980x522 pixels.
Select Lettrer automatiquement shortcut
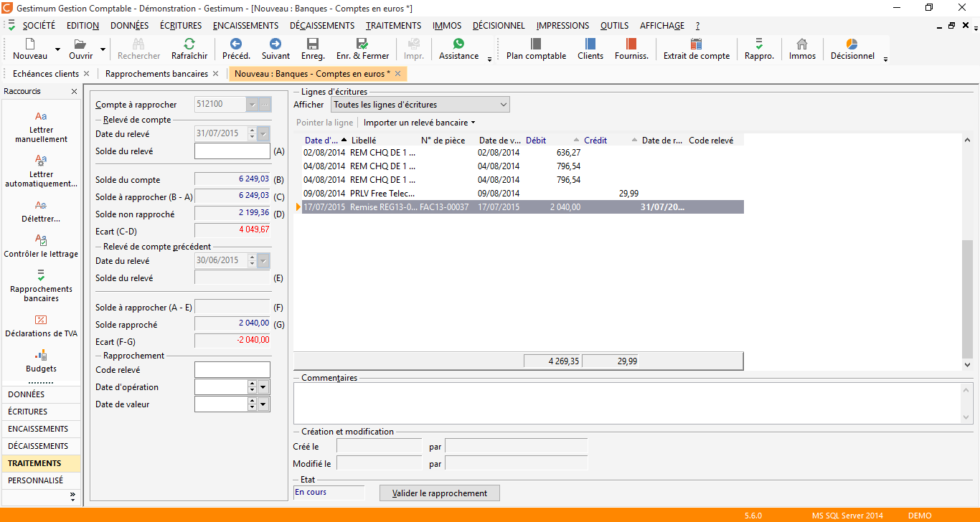click(x=41, y=171)
